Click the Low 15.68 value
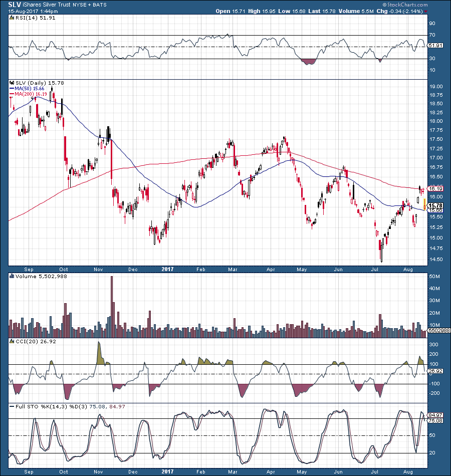Screen dimensions: 451x476 tap(292, 11)
